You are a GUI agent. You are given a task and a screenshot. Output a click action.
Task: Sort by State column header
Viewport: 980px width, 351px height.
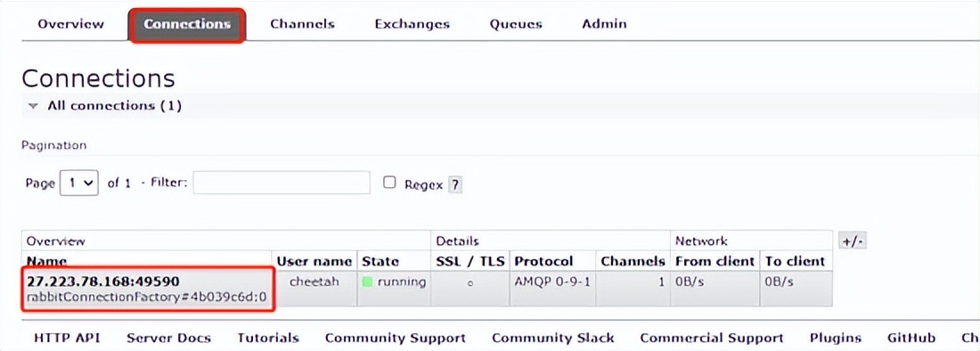click(x=380, y=261)
